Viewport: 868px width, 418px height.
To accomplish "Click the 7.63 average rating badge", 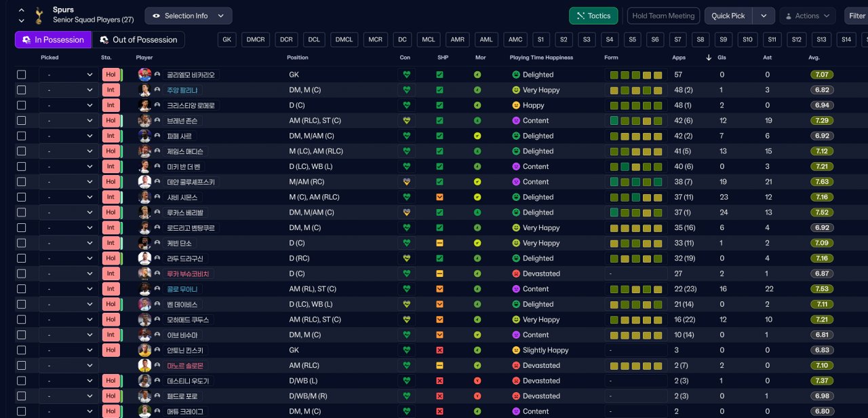I will pos(821,182).
